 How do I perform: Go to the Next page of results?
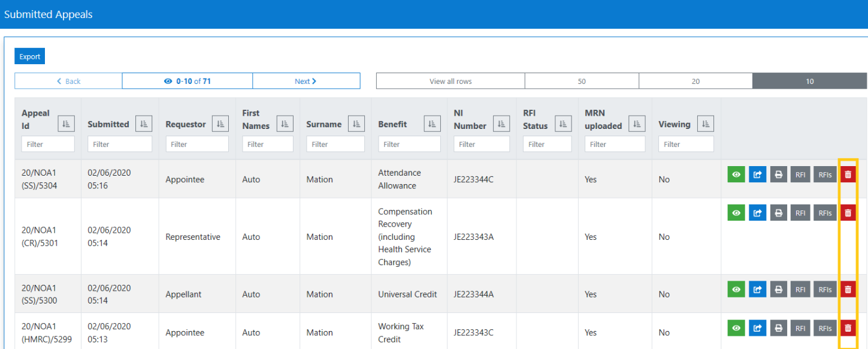(306, 81)
